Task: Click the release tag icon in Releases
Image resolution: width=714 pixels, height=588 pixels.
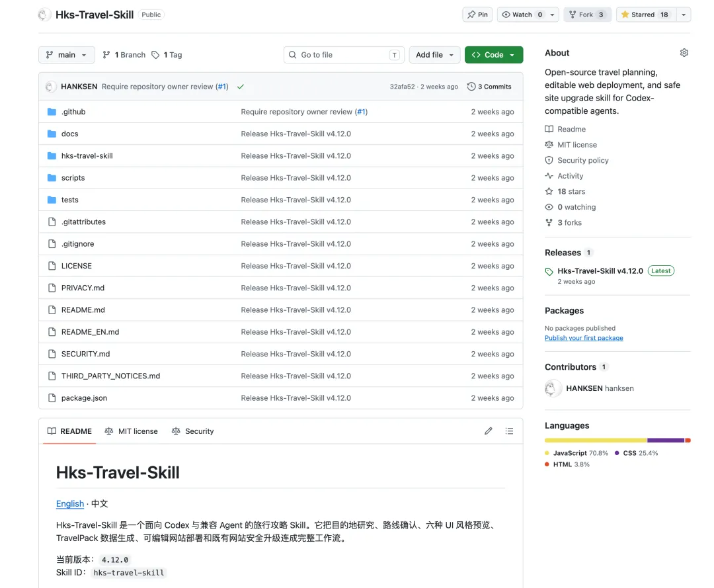Action: [549, 271]
